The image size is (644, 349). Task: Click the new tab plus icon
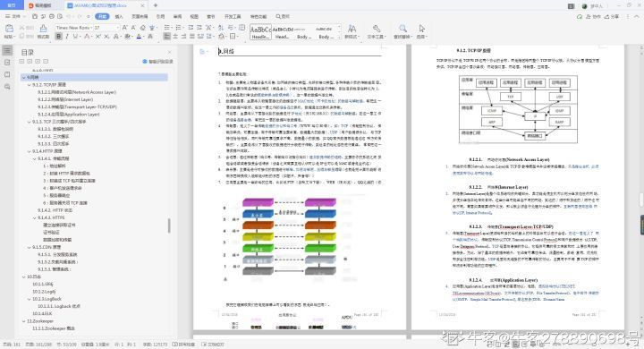[156, 5]
